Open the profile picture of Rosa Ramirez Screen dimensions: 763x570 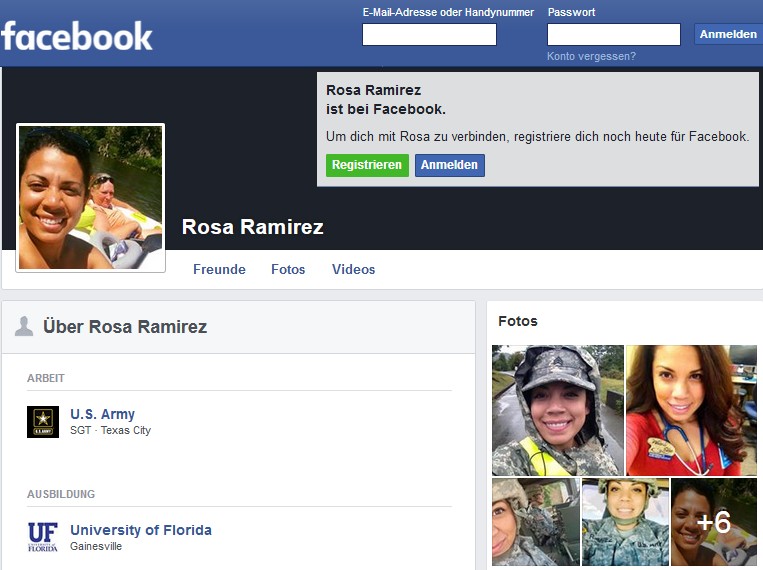tap(91, 198)
